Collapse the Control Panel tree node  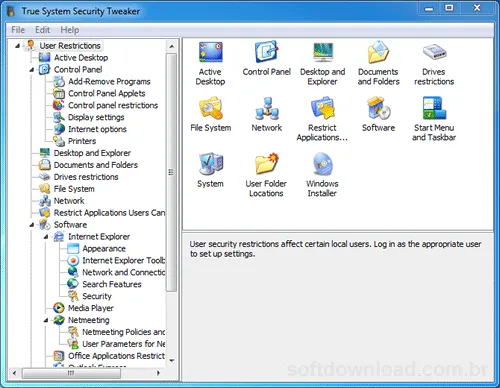(x=32, y=70)
